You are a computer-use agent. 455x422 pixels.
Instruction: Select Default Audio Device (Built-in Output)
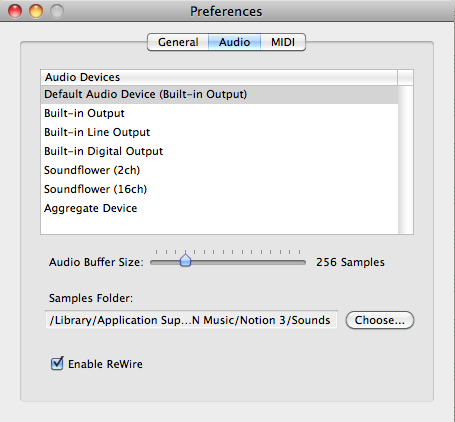219,94
